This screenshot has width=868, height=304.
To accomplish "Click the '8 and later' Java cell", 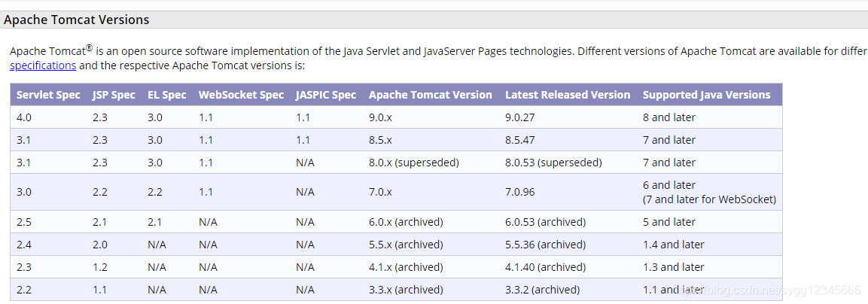I will tap(669, 117).
